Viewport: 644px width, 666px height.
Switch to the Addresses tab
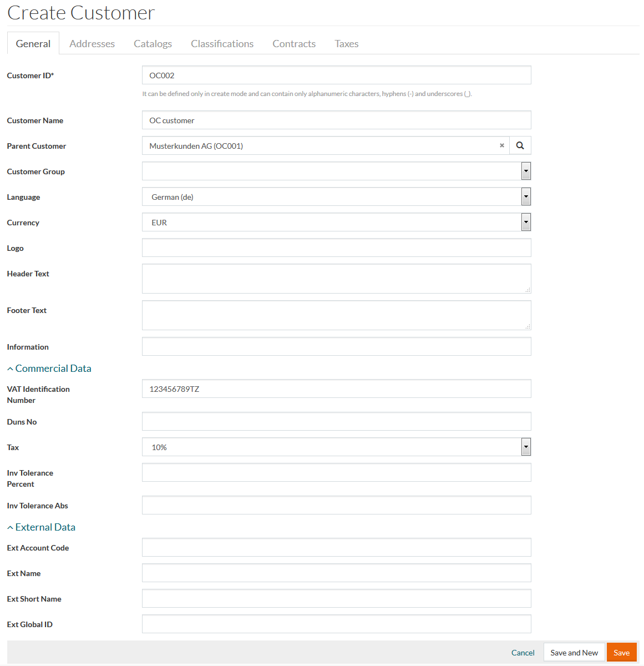coord(92,44)
